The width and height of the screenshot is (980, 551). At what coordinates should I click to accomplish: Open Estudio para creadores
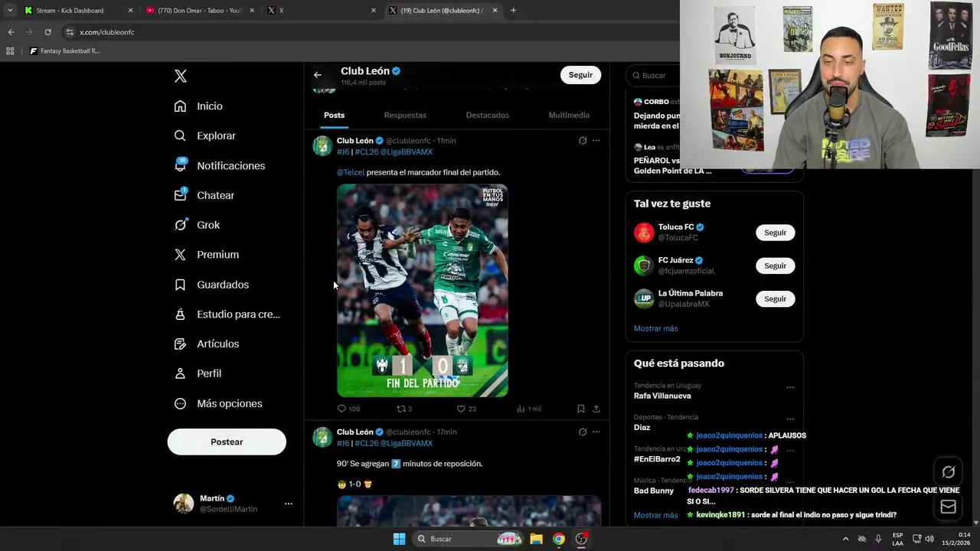tap(227, 314)
